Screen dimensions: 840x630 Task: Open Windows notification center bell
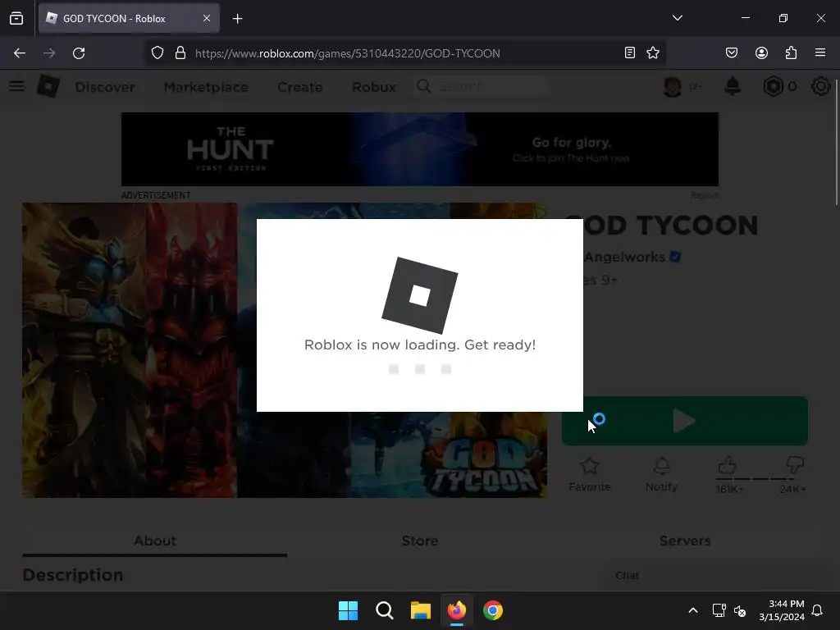[817, 610]
